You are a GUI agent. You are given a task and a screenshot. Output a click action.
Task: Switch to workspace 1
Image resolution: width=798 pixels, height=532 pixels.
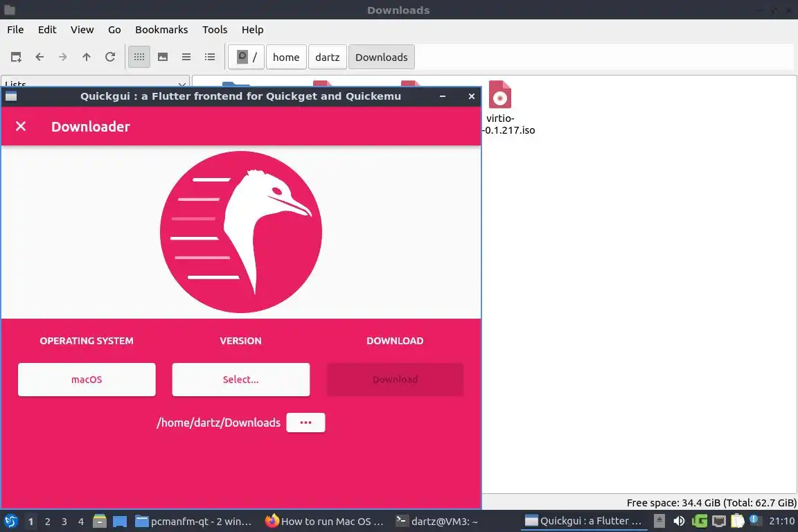click(x=30, y=522)
